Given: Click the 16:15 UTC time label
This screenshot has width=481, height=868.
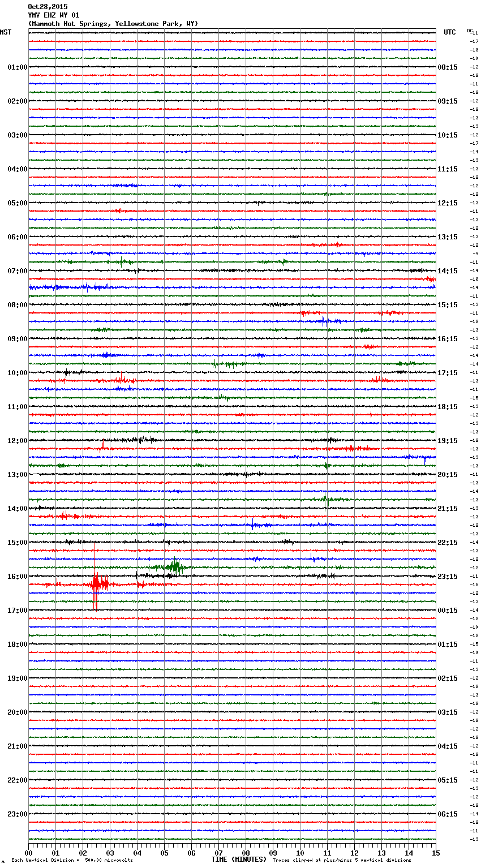Looking at the screenshot, I should pos(448,339).
